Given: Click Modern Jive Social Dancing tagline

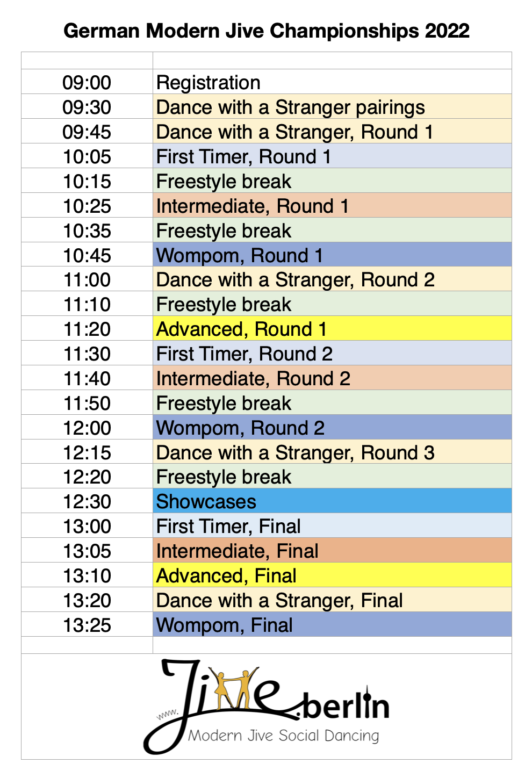Looking at the screenshot, I should click(284, 736).
